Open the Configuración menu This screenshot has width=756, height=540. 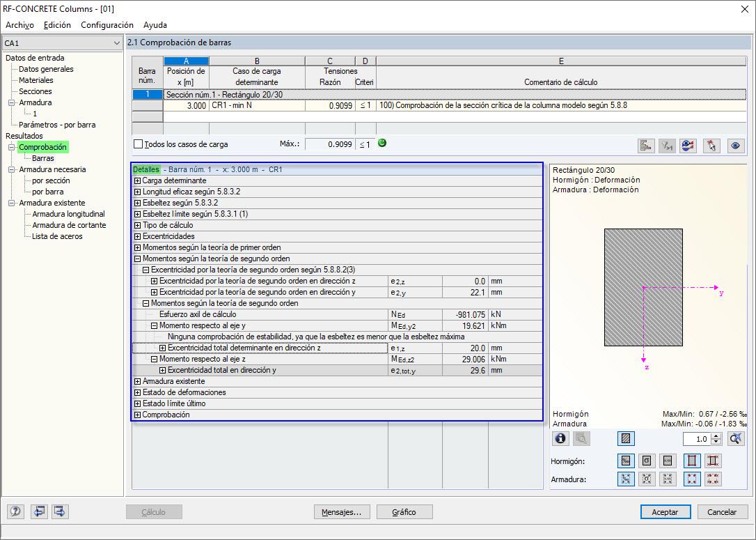(x=107, y=25)
